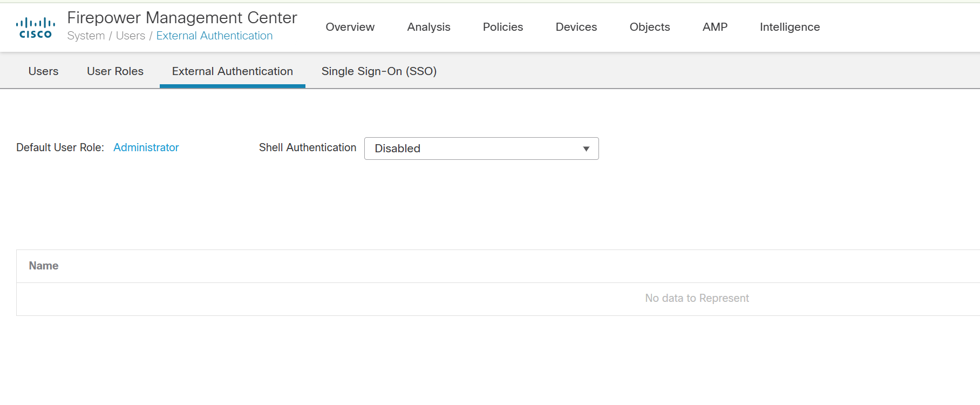Expand the Shell Authentication dropdown

[481, 148]
